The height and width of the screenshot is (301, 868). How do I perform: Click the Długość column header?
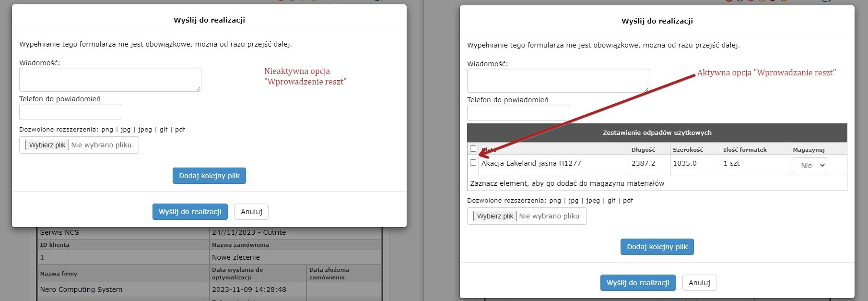pyautogui.click(x=643, y=150)
